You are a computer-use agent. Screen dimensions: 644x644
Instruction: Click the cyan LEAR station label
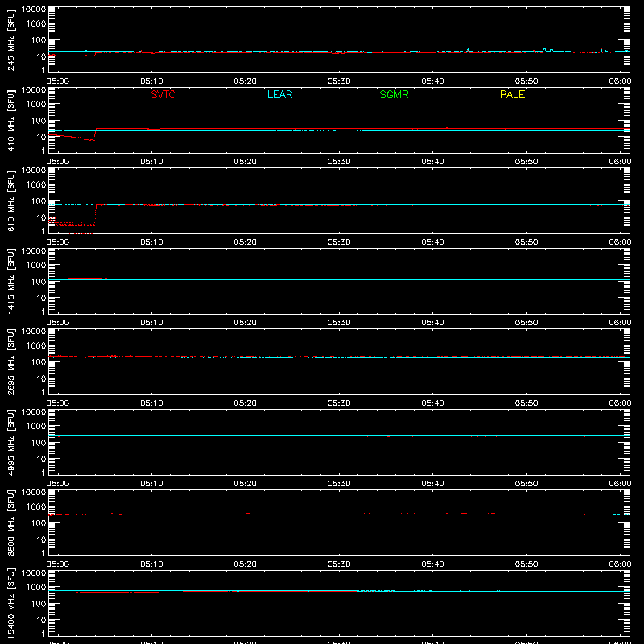279,94
